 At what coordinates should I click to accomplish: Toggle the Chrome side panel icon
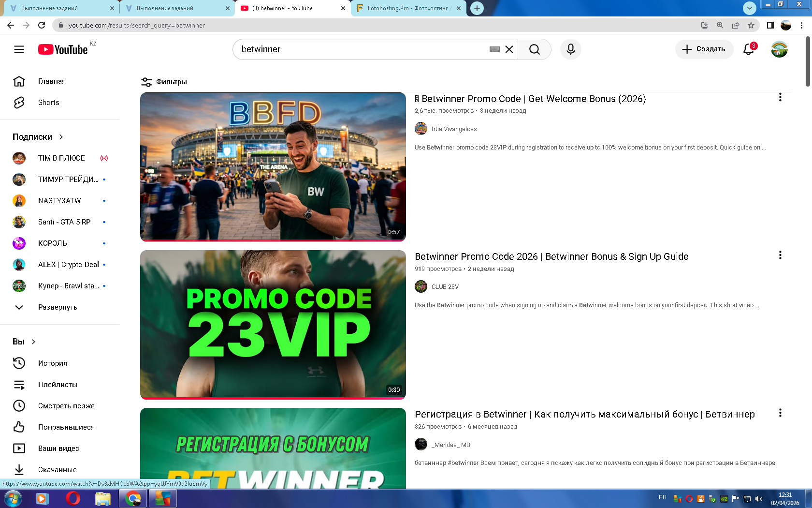[770, 25]
